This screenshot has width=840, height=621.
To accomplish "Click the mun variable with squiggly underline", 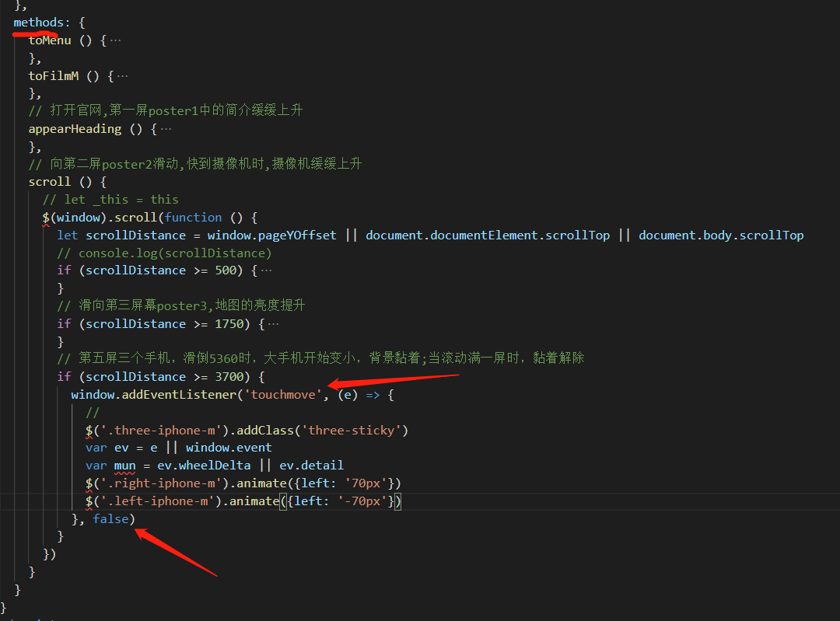I will click(x=124, y=465).
